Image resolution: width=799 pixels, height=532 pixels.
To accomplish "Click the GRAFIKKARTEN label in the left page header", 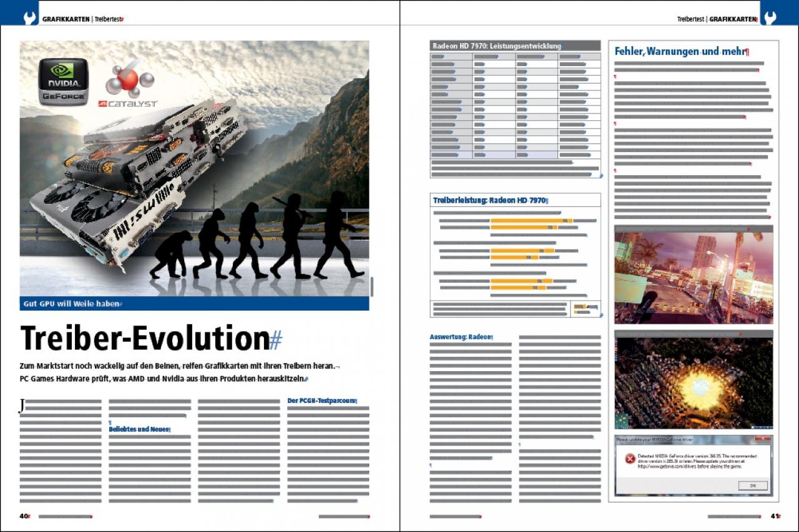I will 66,19.
